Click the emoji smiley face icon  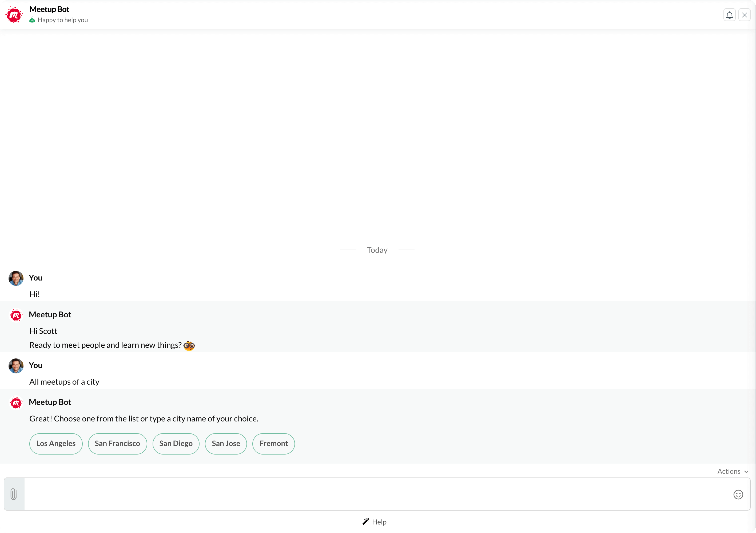point(738,494)
